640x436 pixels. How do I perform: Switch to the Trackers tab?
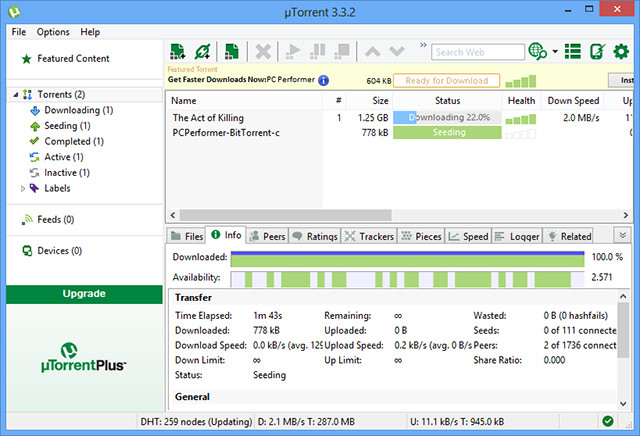(368, 237)
